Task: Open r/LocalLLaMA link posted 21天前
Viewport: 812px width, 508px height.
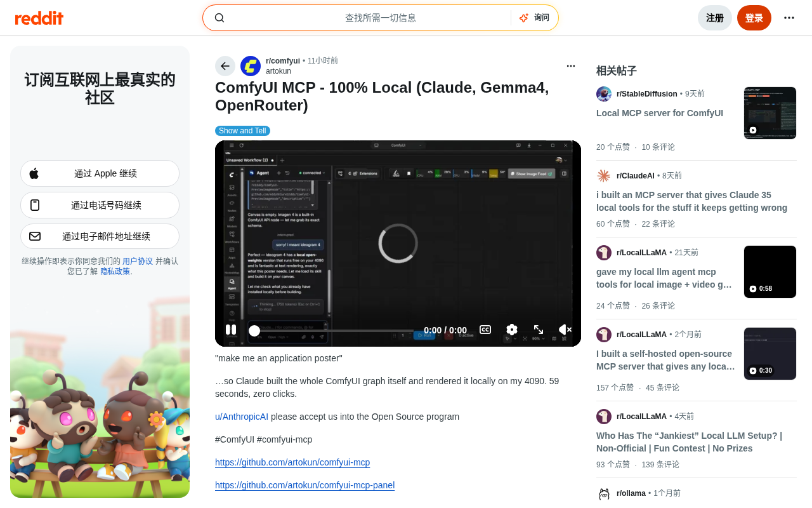Action: coord(641,253)
